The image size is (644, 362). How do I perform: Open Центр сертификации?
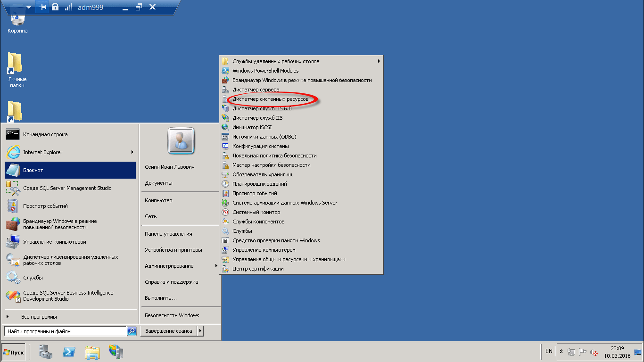(301, 269)
